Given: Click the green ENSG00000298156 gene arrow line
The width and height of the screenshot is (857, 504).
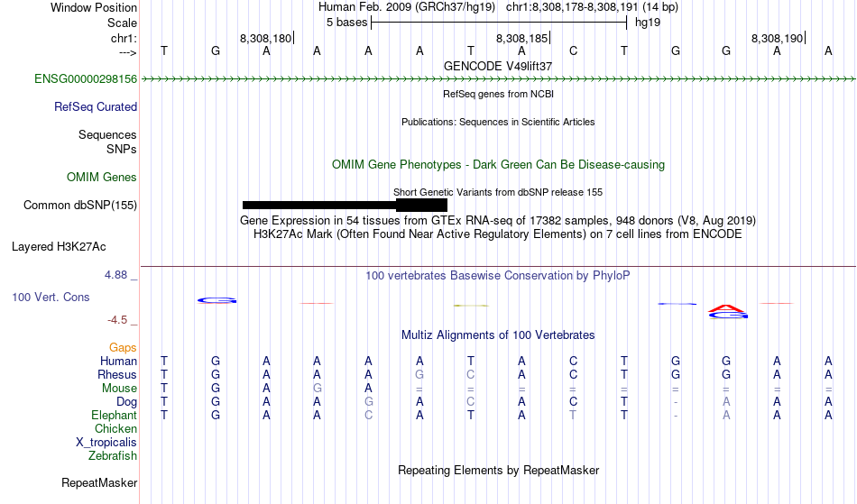Looking at the screenshot, I should (x=498, y=79).
